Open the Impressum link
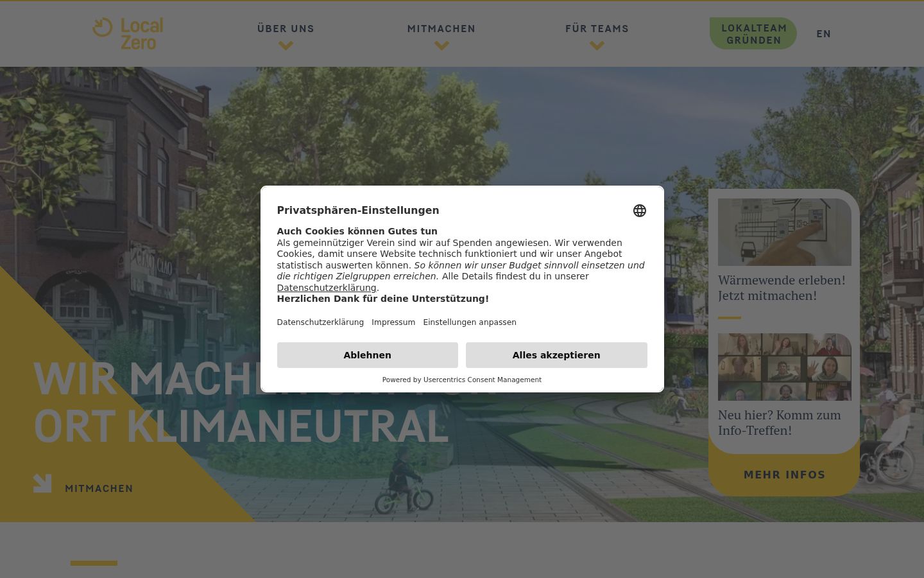Screen dimensions: 924x578 [393, 322]
